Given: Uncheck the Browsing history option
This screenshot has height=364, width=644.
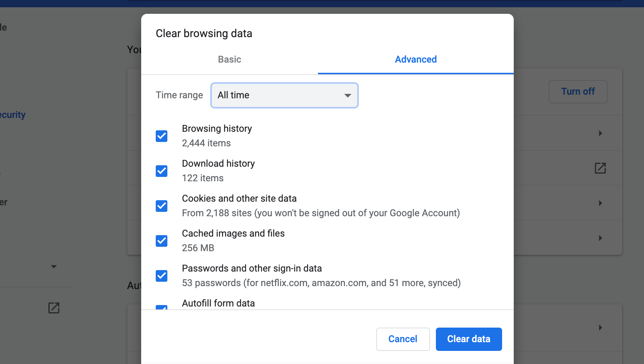Looking at the screenshot, I should tap(161, 136).
